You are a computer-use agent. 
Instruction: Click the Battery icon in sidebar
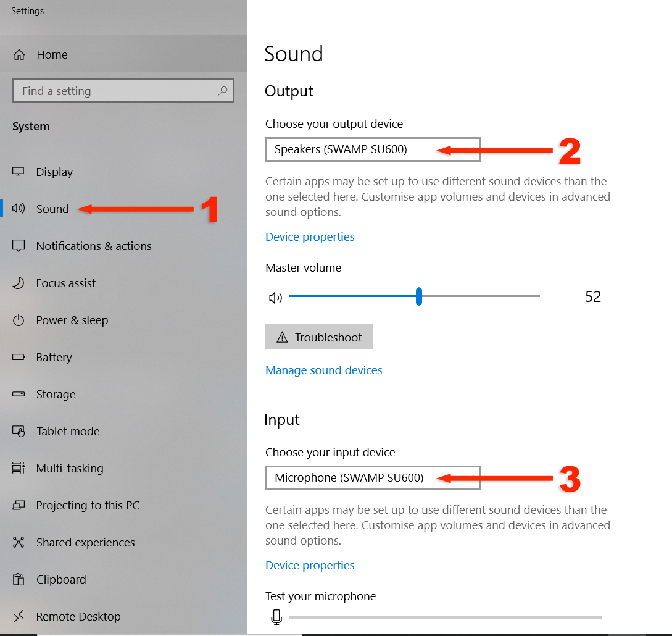[x=19, y=357]
